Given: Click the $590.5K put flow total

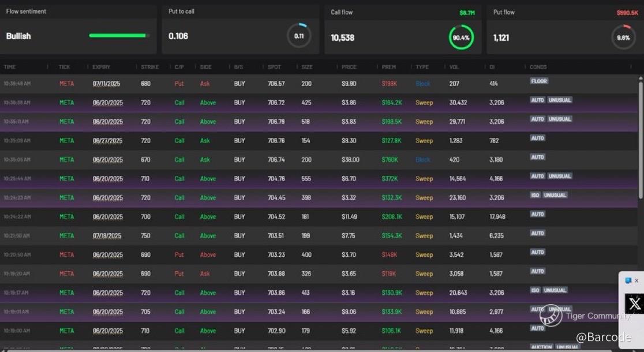Looking at the screenshot, I should pos(627,13).
